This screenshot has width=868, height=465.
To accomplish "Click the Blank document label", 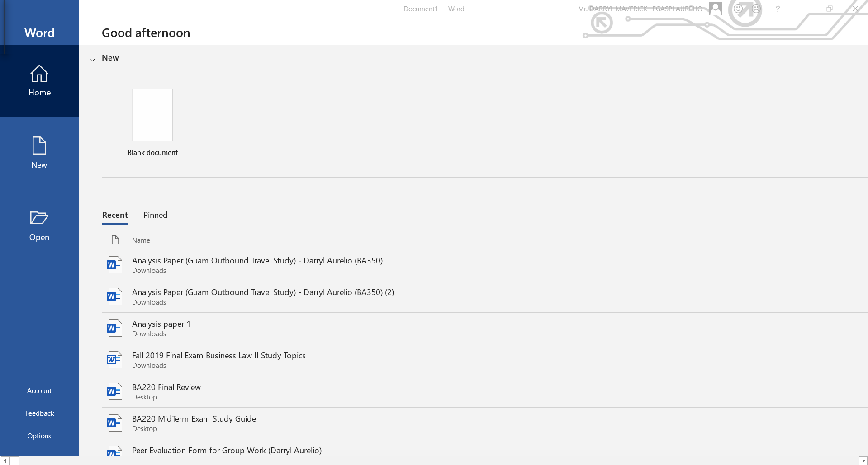I will point(152,153).
